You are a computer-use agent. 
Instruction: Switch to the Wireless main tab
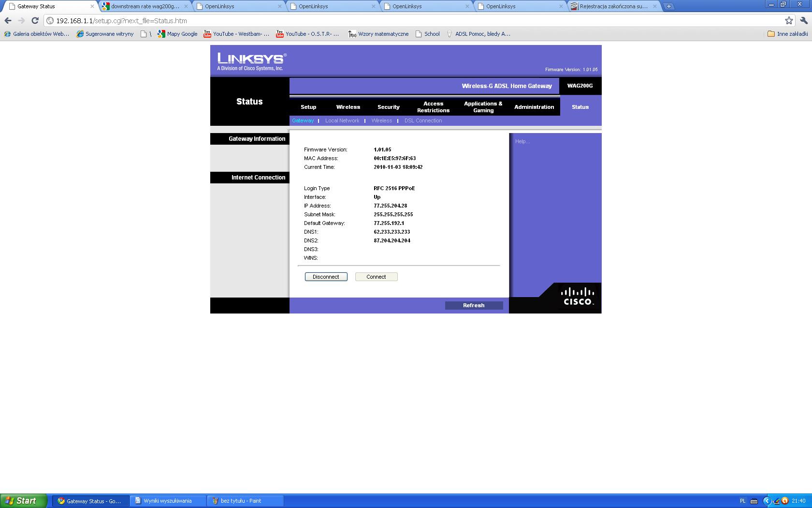pyautogui.click(x=348, y=107)
